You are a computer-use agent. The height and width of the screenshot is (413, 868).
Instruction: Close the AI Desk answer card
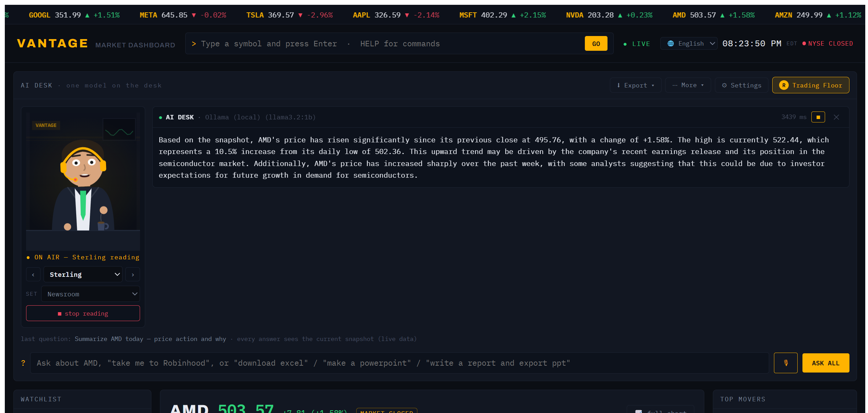(836, 117)
